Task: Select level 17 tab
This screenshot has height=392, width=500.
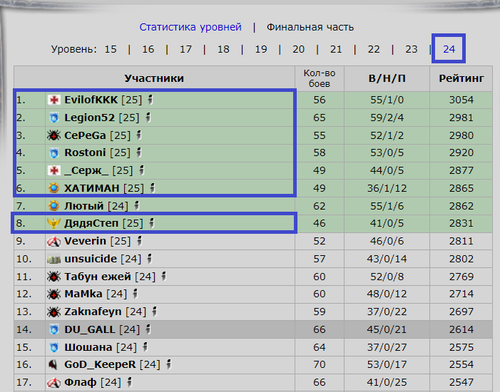Action: (x=186, y=49)
